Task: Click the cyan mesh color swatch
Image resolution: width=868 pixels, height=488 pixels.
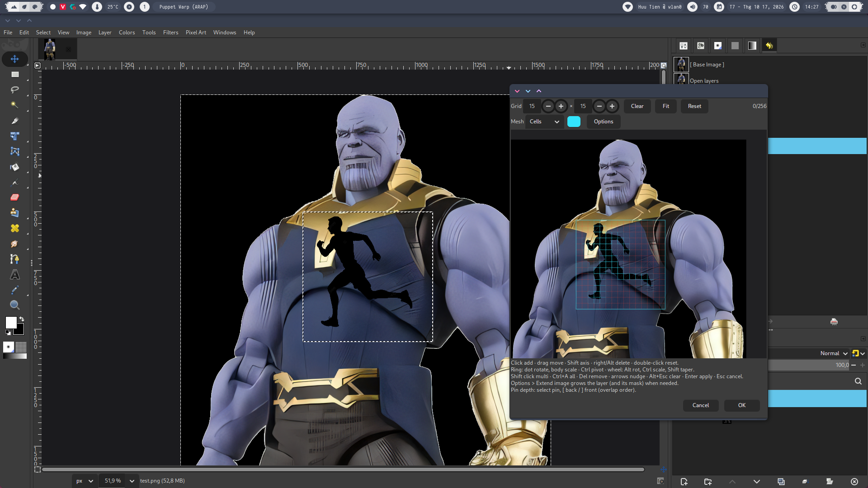Action: (574, 122)
